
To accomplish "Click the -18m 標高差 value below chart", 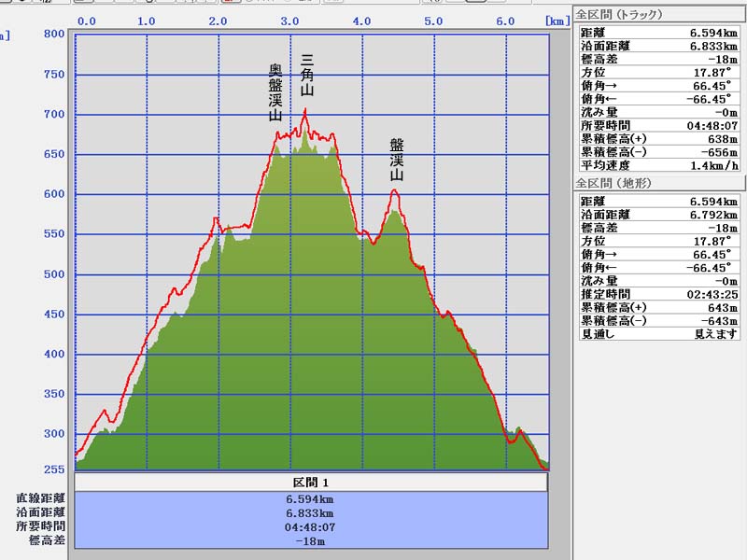I will (311, 540).
